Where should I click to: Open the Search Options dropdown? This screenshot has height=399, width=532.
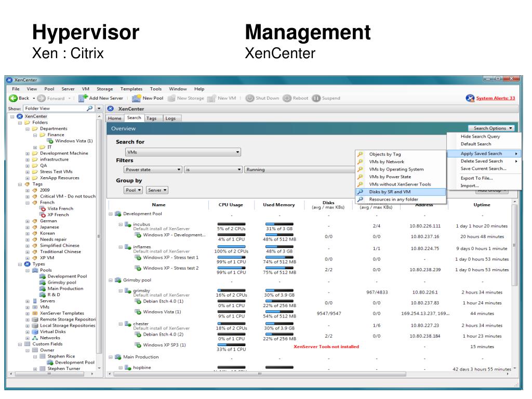tap(491, 128)
